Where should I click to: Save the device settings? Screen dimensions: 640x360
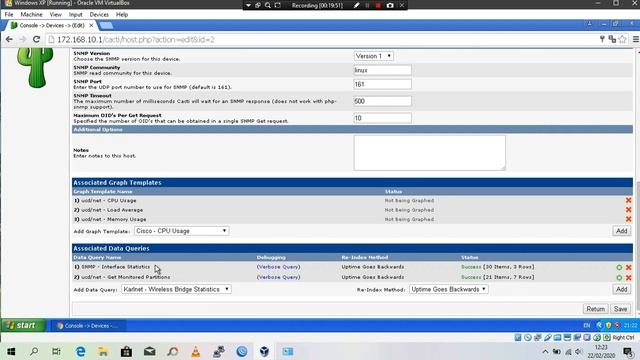[x=620, y=309]
